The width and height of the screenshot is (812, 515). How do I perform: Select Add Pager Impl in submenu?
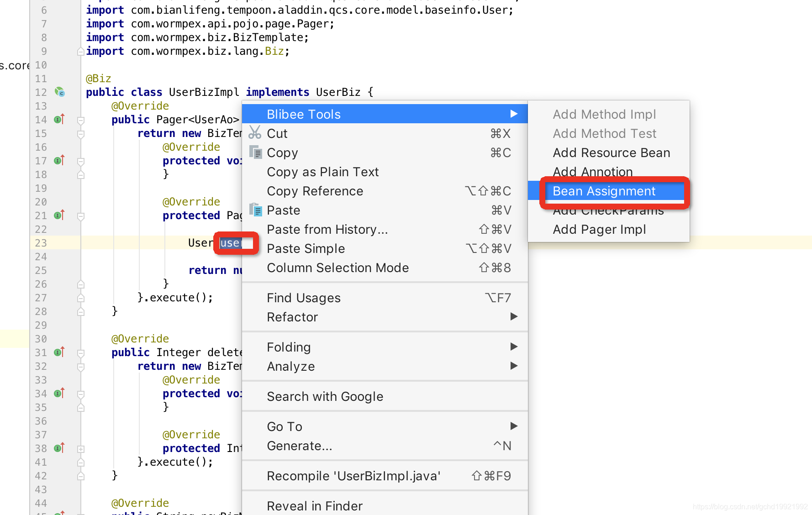pyautogui.click(x=608, y=229)
